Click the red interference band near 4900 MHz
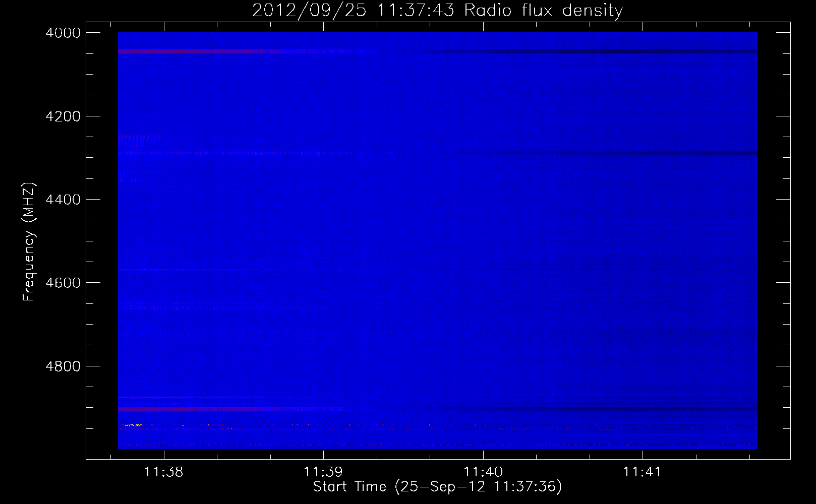Image resolution: width=816 pixels, height=504 pixels. click(x=202, y=409)
